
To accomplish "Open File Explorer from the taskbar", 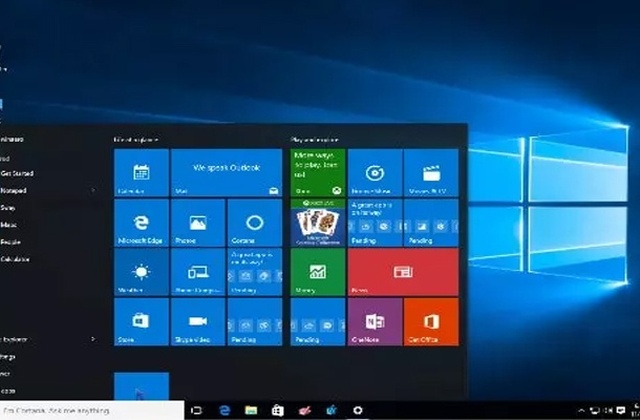I will (251, 410).
